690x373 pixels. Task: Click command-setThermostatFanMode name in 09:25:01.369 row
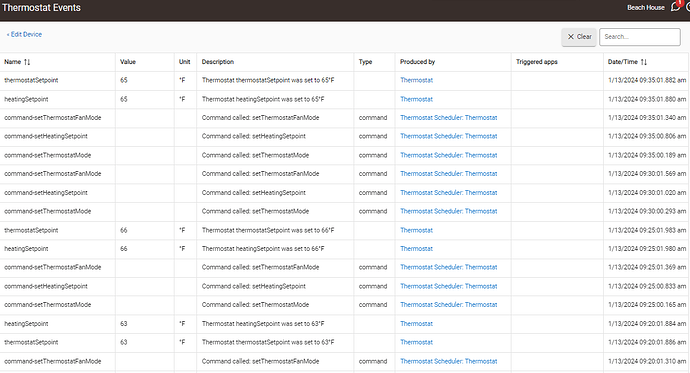click(52, 267)
